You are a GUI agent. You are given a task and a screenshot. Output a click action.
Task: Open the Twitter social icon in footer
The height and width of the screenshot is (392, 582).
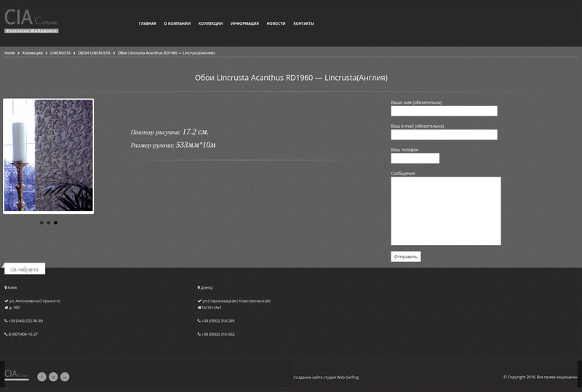(53, 377)
